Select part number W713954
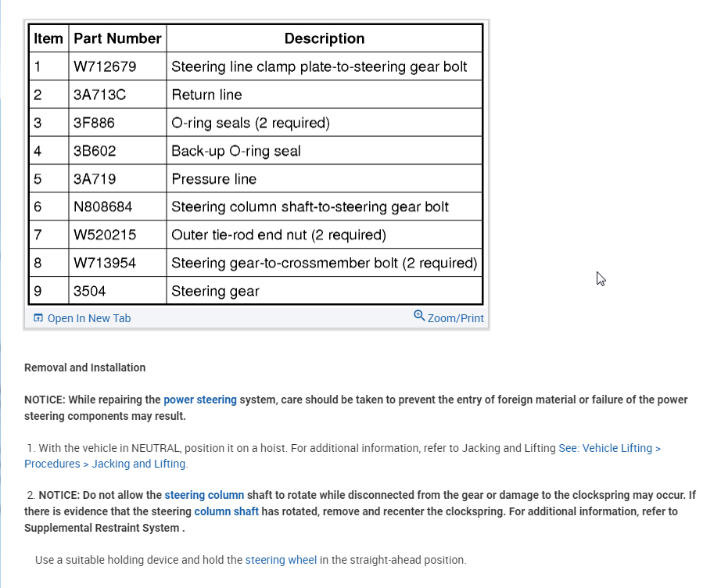This screenshot has height=588, width=721. tap(104, 263)
